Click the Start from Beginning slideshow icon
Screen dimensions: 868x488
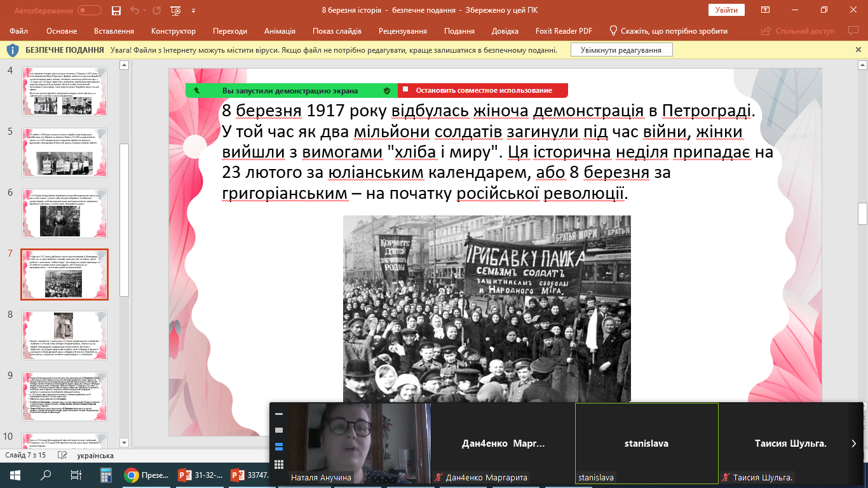pyautogui.click(x=176, y=10)
